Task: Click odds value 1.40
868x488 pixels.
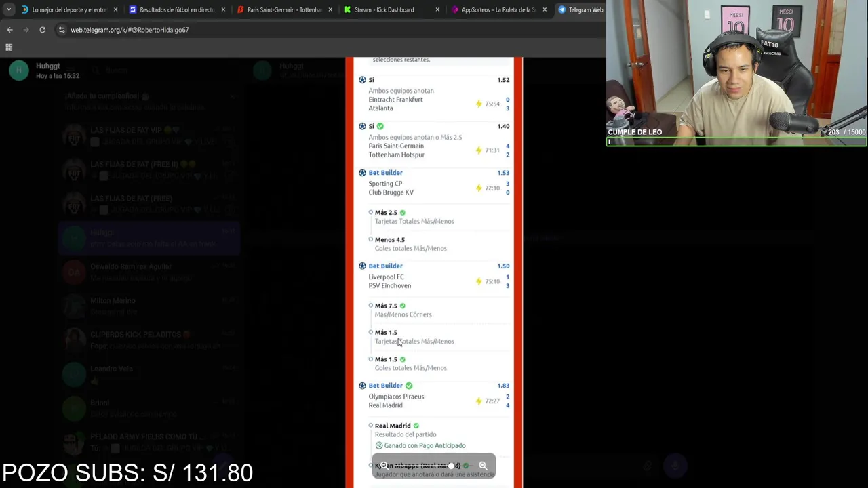Action: (503, 126)
